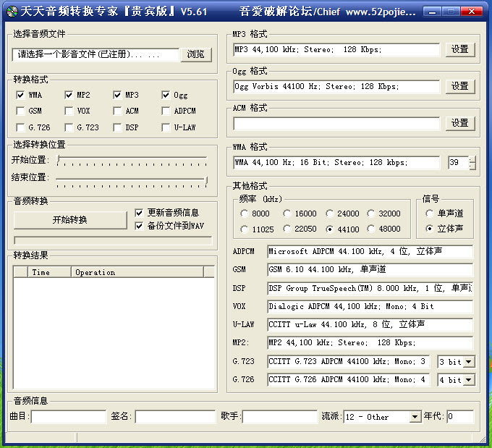The image size is (492, 448).
Task: Select the 48000 Hz frequency radio button
Action: [x=372, y=229]
